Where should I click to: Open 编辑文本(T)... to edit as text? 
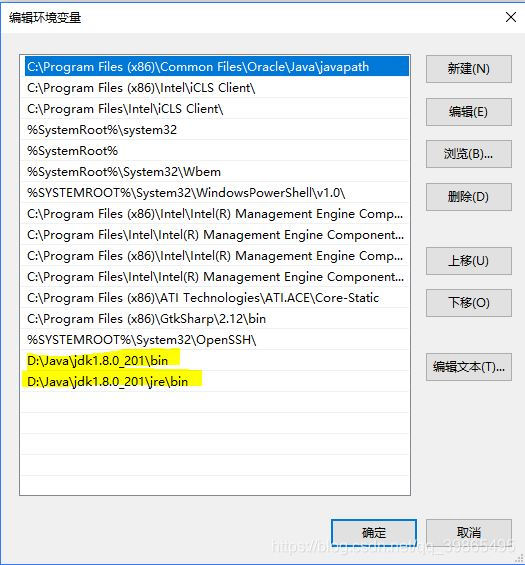[x=468, y=367]
